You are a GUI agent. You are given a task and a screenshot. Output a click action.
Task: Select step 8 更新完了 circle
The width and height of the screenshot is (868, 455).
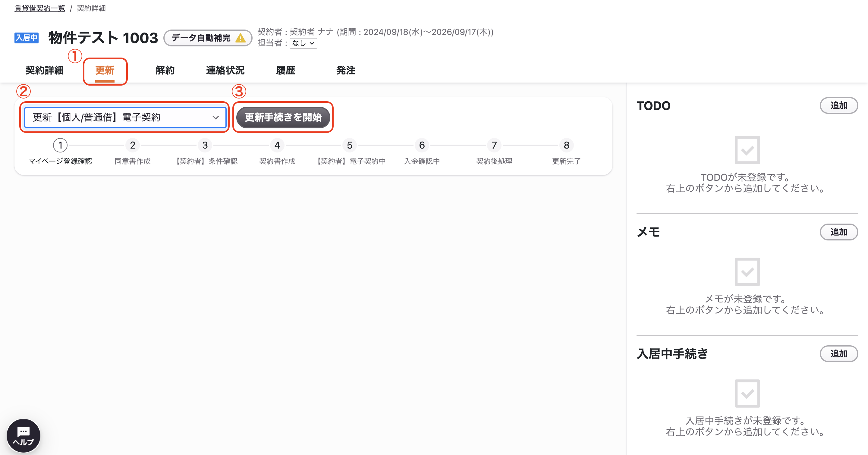[x=566, y=145]
